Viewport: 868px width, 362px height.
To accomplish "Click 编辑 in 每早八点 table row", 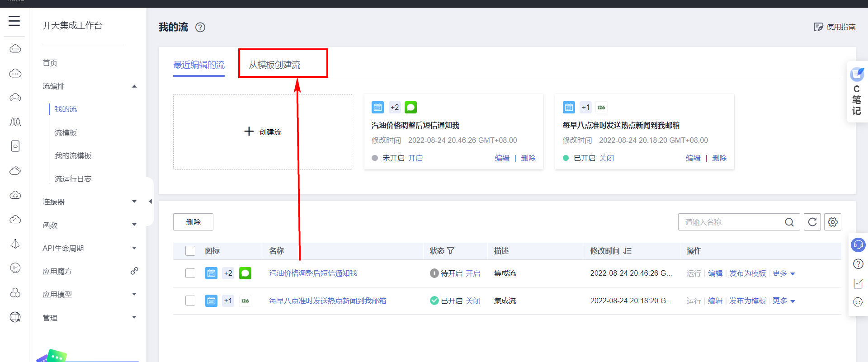I will [x=715, y=301].
